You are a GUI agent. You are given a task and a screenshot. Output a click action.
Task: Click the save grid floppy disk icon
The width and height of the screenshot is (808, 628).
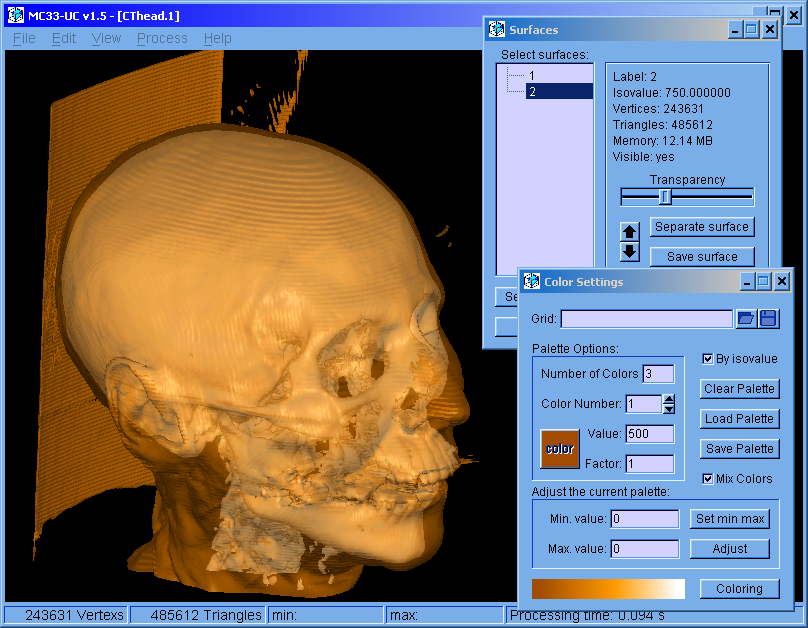769,319
